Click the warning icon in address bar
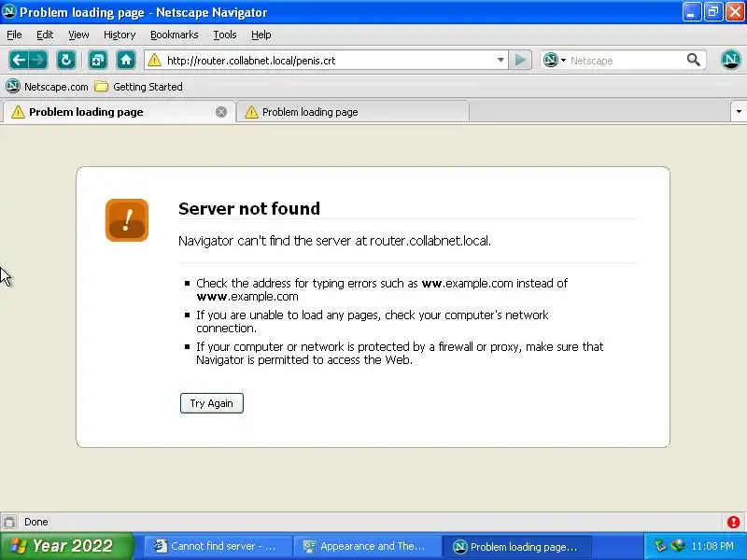 [x=154, y=60]
